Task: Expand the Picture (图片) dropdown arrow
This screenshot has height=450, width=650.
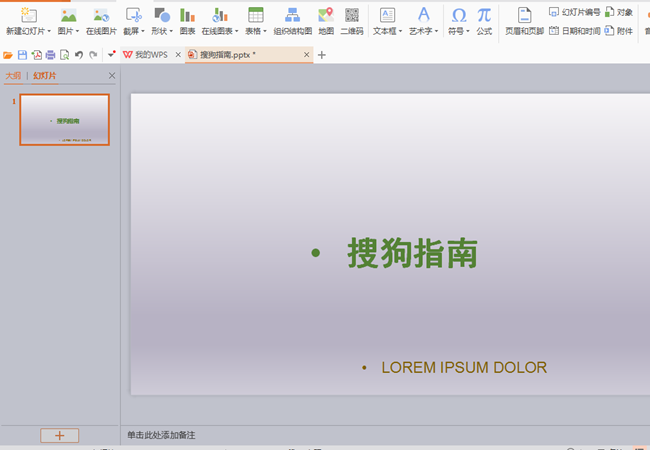Action: pyautogui.click(x=77, y=31)
